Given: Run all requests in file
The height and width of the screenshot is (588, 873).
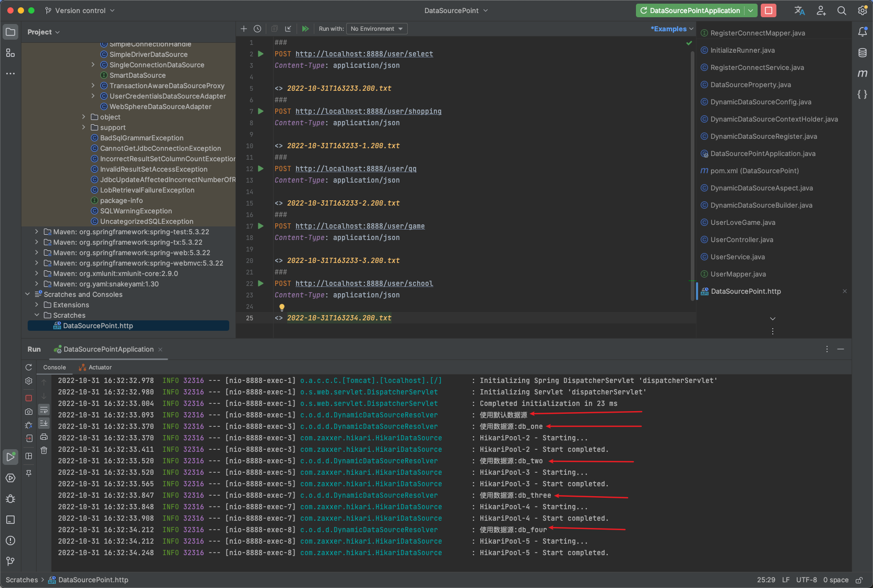Looking at the screenshot, I should point(305,29).
